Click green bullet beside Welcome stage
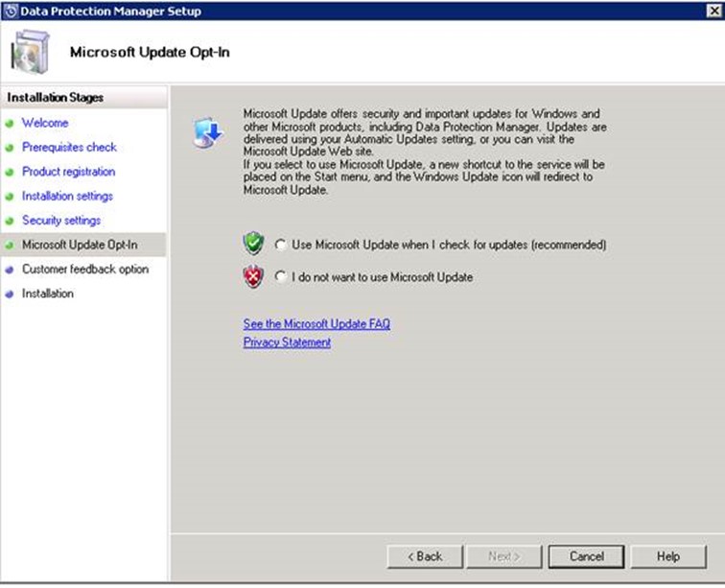This screenshot has width=725, height=588. click(x=10, y=124)
